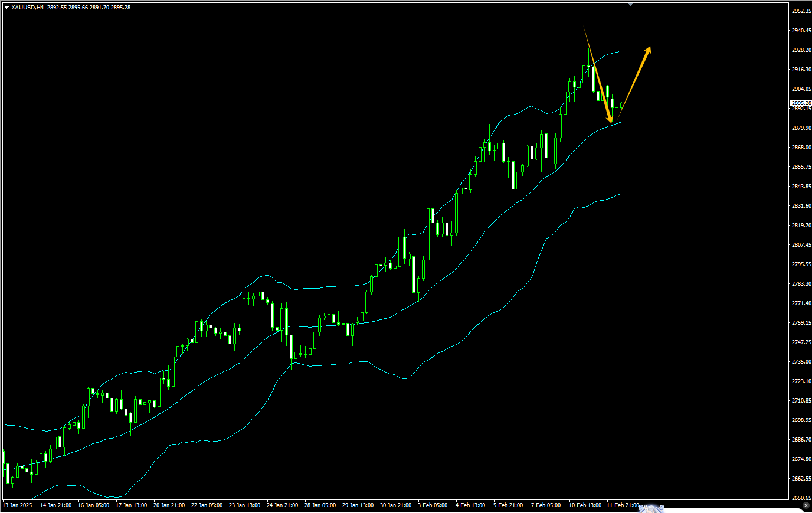Click the 20 Jan 21:00 time label
The height and width of the screenshot is (513, 812).
click(169, 505)
